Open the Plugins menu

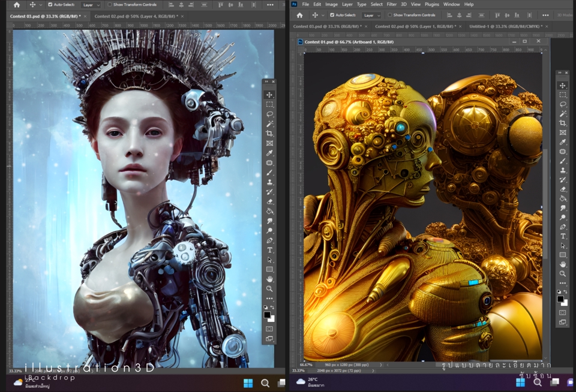pyautogui.click(x=431, y=4)
